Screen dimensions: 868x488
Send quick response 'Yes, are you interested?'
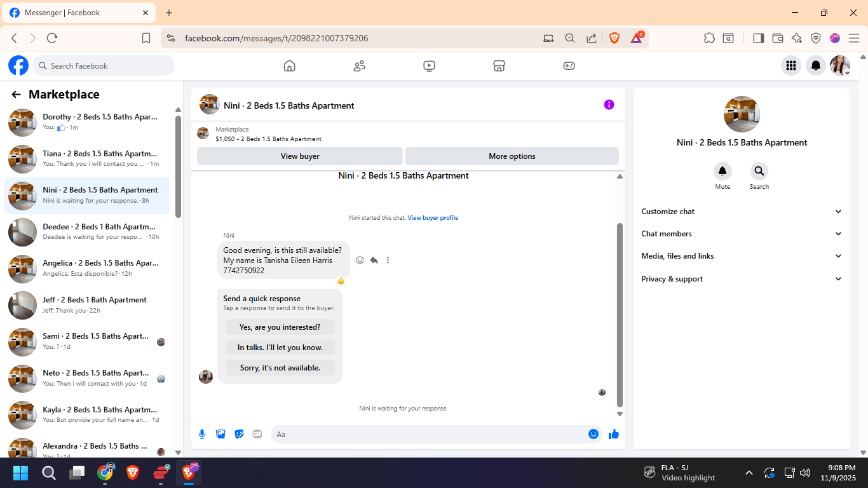(280, 327)
